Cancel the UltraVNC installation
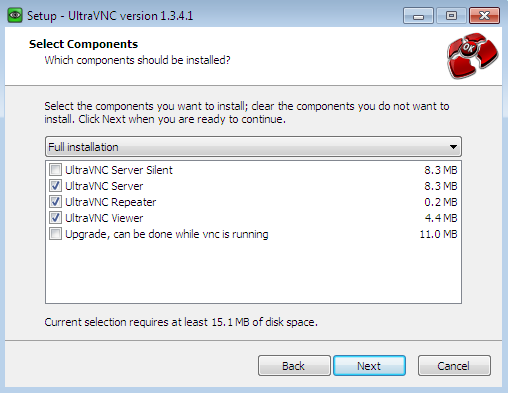 (454, 366)
